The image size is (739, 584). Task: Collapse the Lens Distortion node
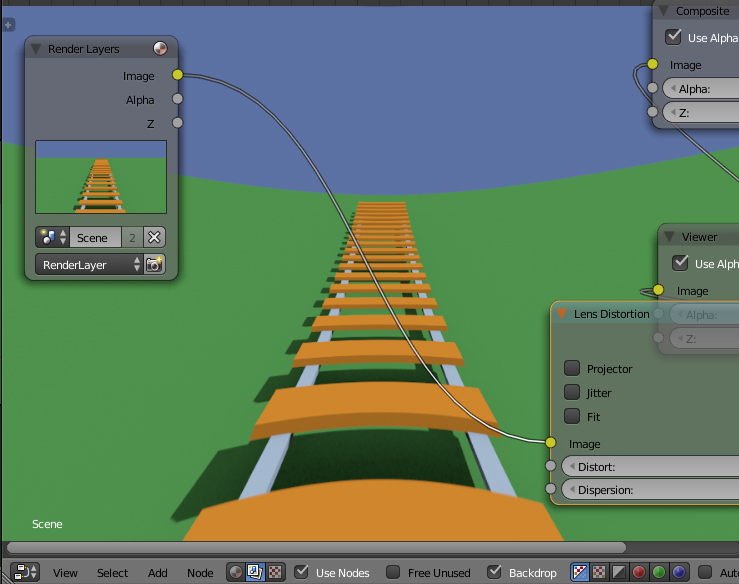tap(561, 314)
